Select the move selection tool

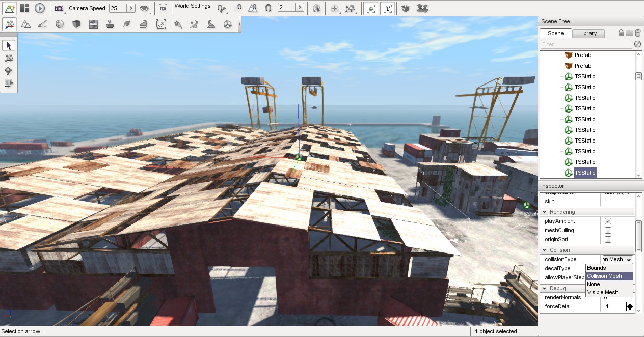point(9,58)
